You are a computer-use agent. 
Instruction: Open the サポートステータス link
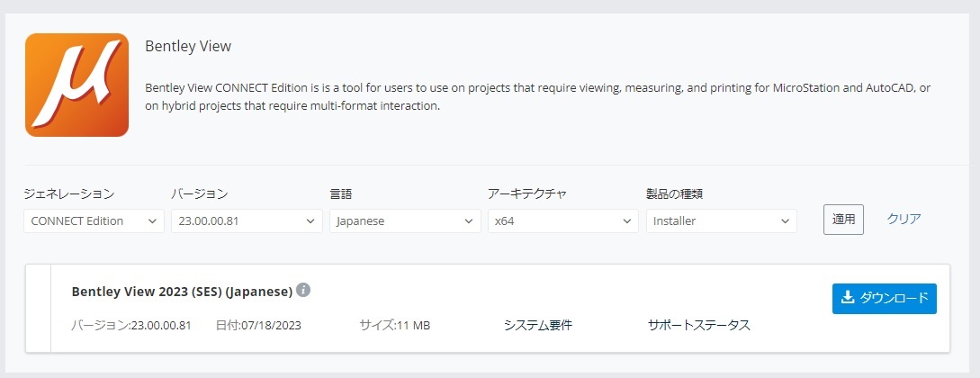(698, 326)
